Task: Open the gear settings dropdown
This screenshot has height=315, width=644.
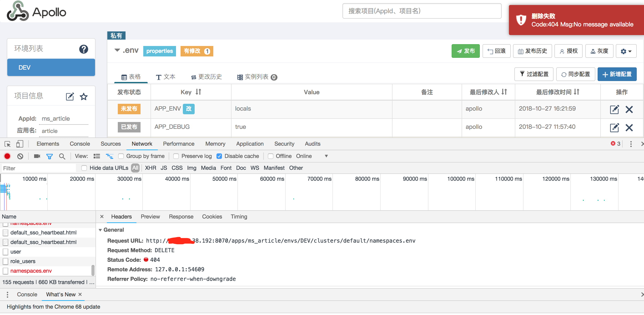Action: coord(626,51)
